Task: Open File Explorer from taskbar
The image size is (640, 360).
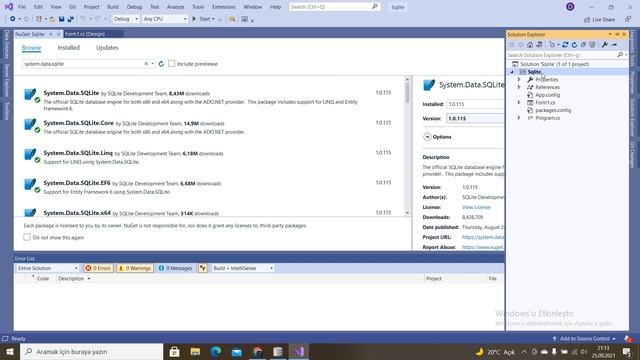Action: pyautogui.click(x=195, y=351)
